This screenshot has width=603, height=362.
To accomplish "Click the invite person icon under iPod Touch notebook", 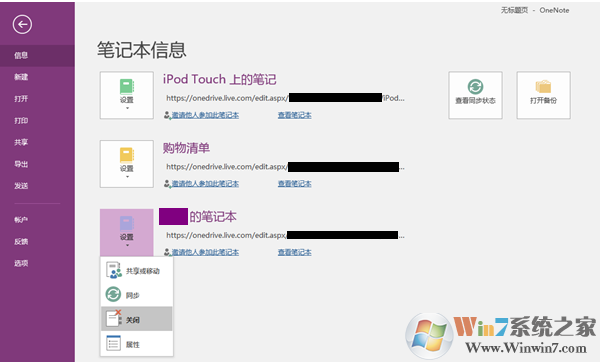I will 167,115.
